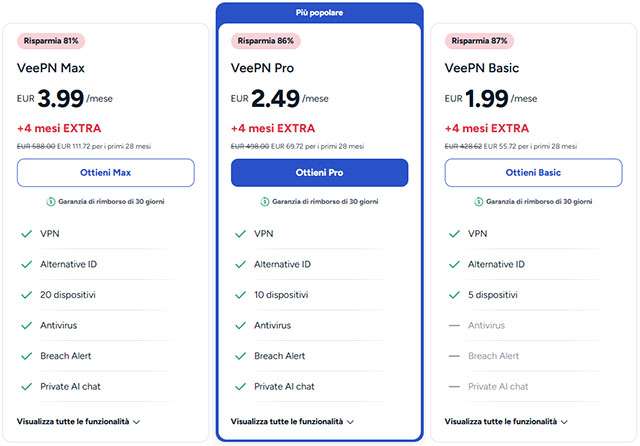The height and width of the screenshot is (446, 640).
Task: Click the checkmark beside 5 dispositivi
Action: point(453,295)
